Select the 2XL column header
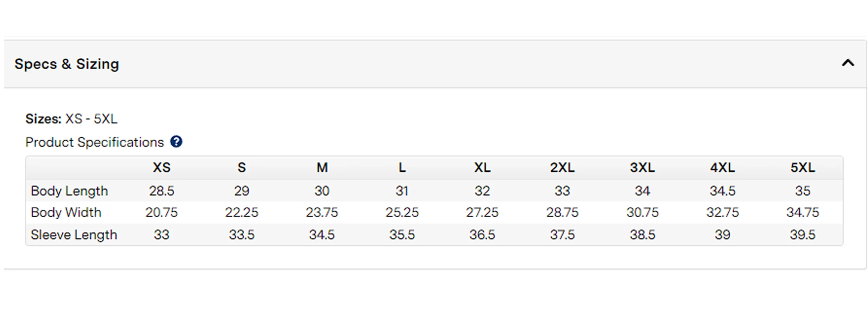Image resolution: width=868 pixels, height=312 pixels. coord(562,167)
